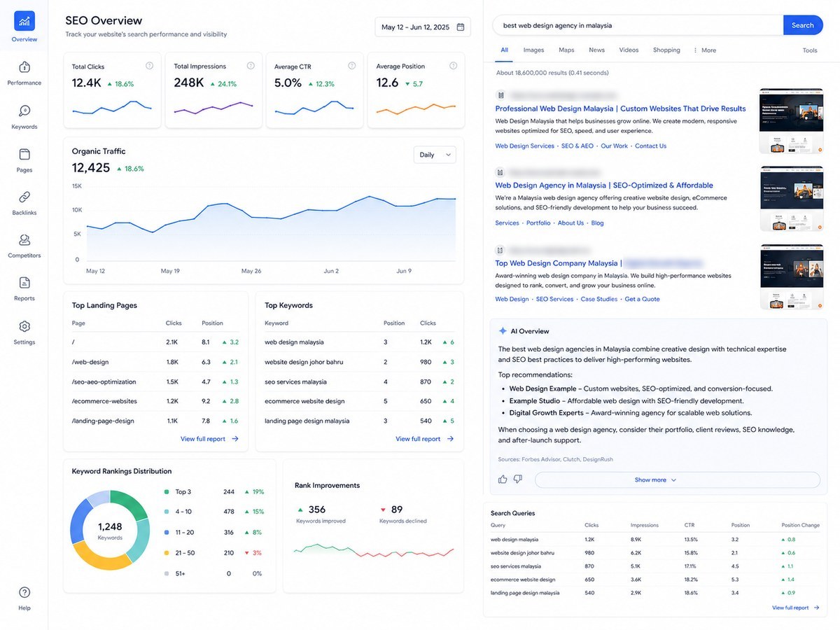The height and width of the screenshot is (630, 840).
Task: Click the third search result thumbnail
Action: [x=791, y=276]
